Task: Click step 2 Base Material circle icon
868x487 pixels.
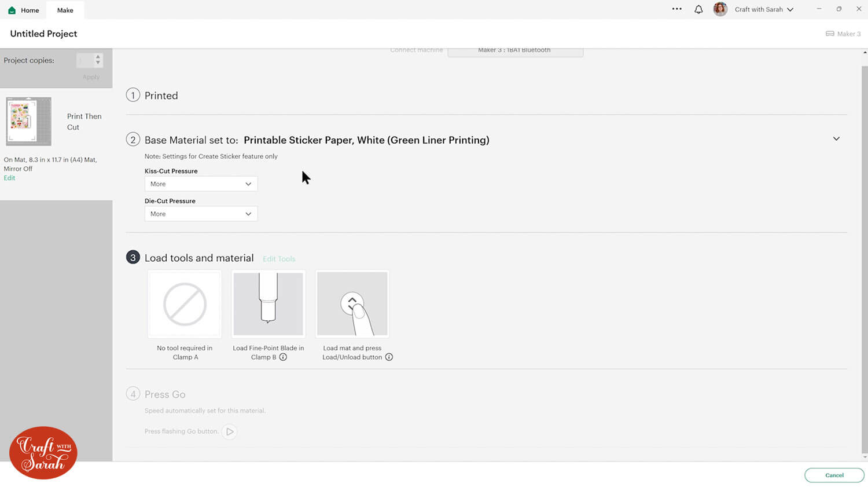Action: (133, 140)
